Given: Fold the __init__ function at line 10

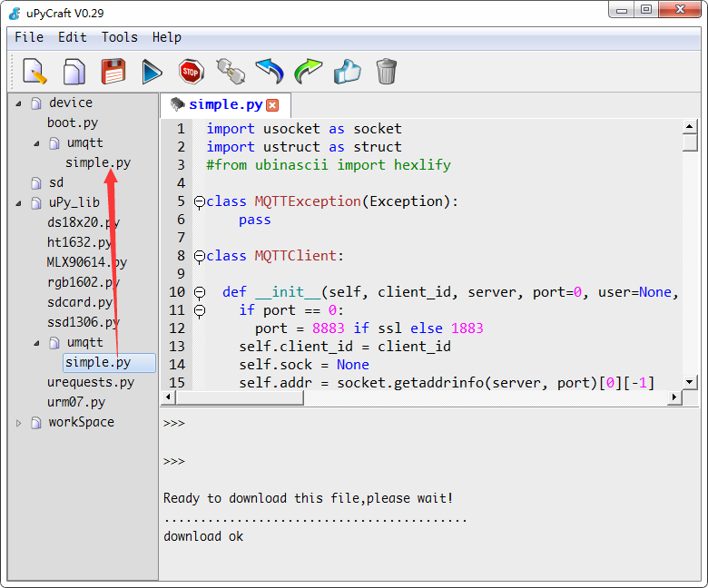Looking at the screenshot, I should tap(200, 293).
